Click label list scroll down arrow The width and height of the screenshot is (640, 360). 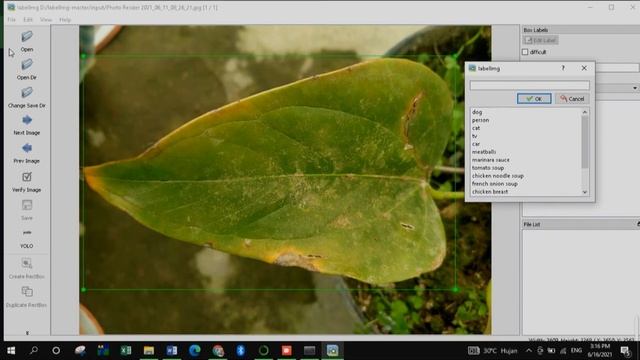pos(585,192)
